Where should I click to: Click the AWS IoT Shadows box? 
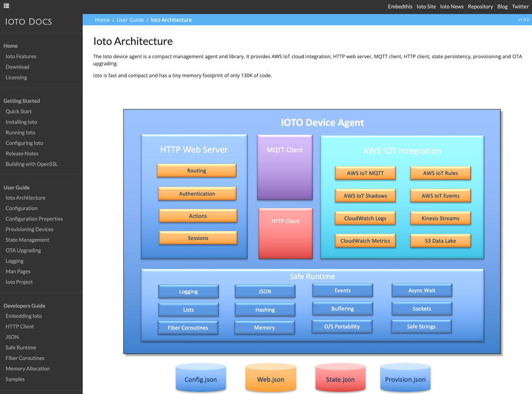(365, 196)
